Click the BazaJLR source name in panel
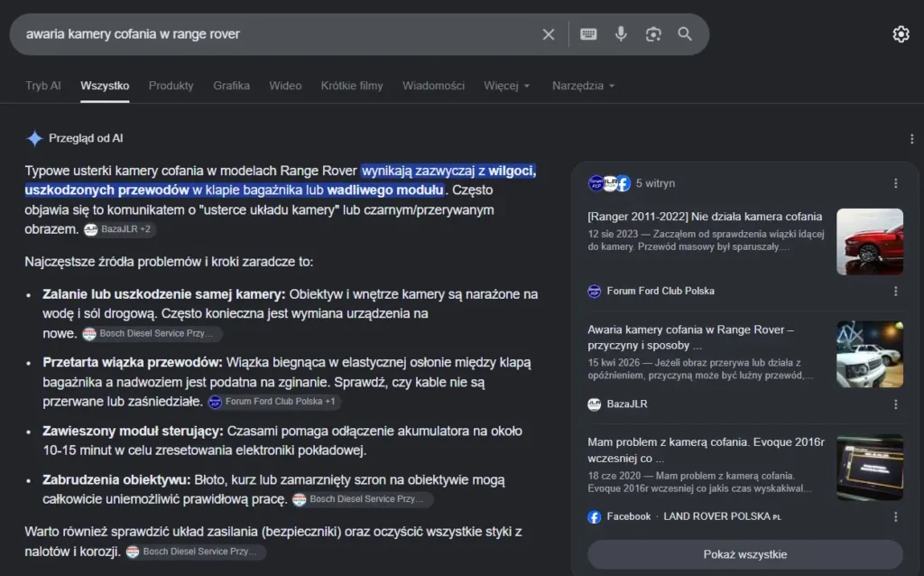 pyautogui.click(x=627, y=404)
